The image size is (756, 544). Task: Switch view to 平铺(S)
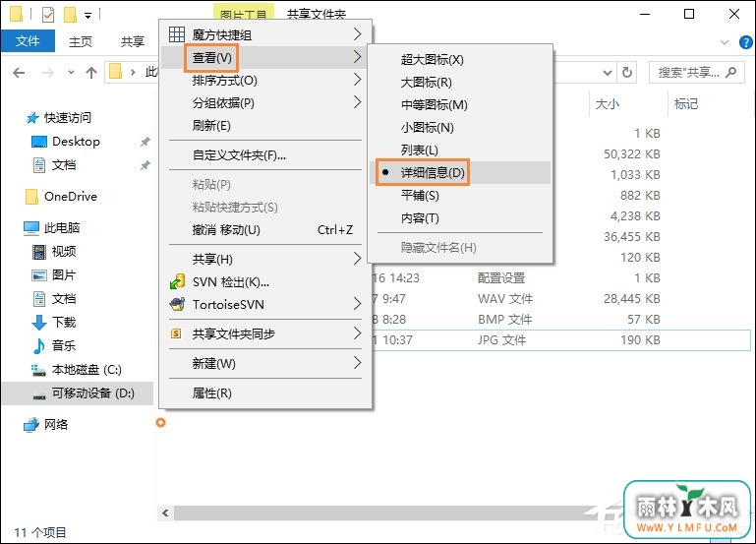(x=460, y=196)
